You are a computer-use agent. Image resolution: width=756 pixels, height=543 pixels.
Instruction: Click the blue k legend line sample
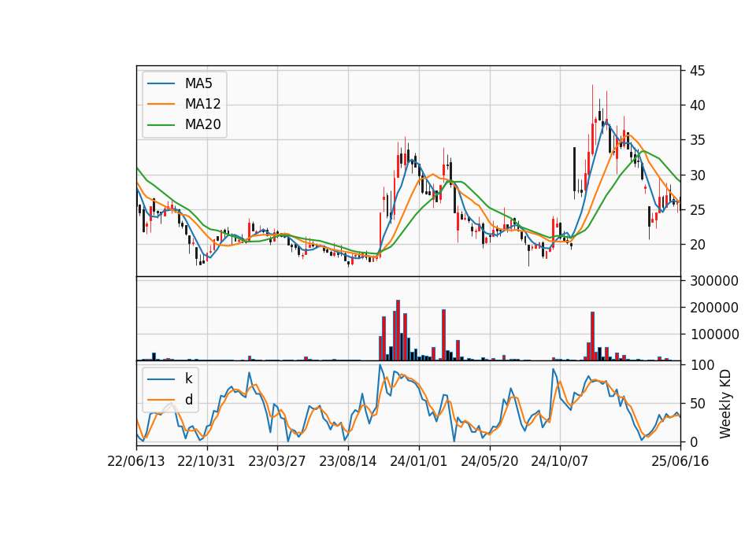pos(161,379)
